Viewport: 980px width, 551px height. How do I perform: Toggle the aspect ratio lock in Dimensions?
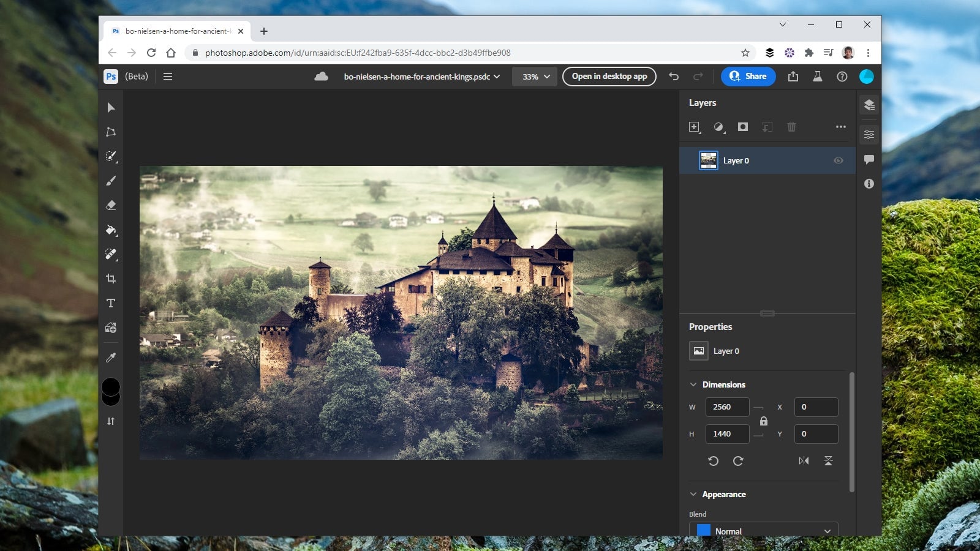[x=764, y=421]
